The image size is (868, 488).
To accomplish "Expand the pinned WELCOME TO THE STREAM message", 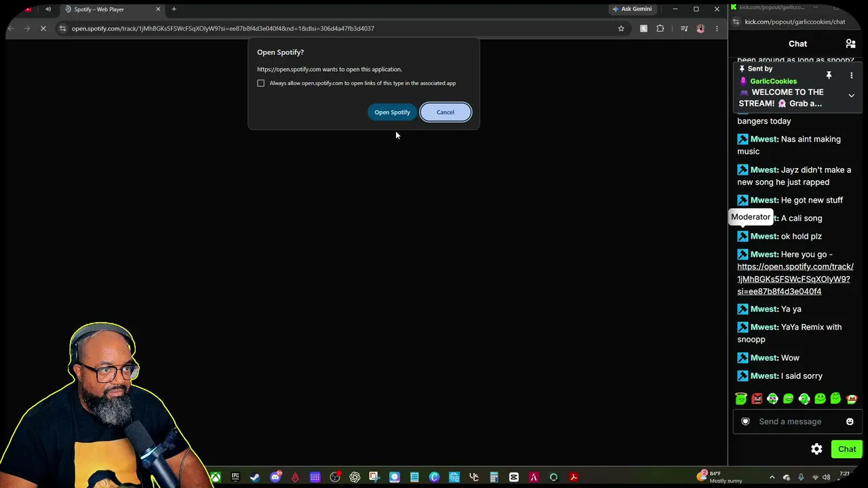I will [851, 96].
